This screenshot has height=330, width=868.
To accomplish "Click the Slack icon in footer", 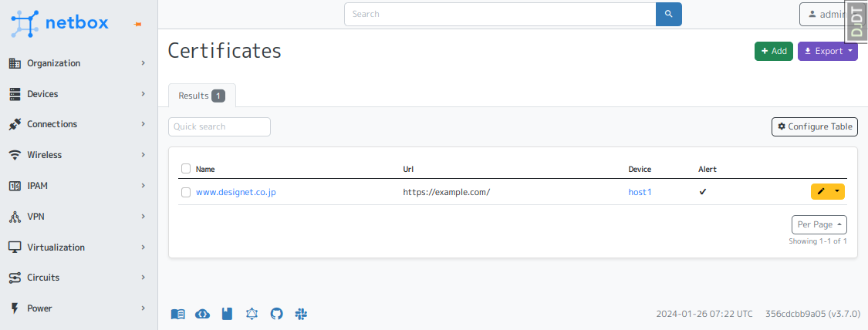I will [302, 314].
